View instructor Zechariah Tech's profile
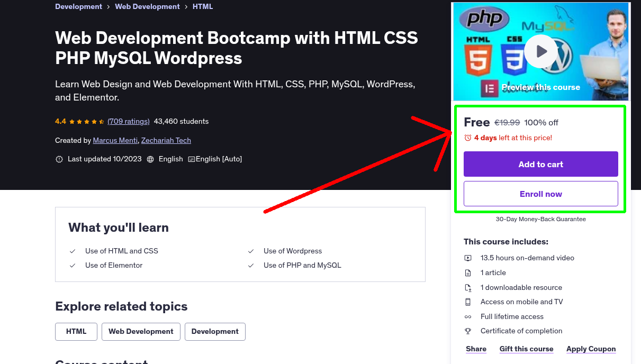This screenshot has height=364, width=641. [166, 141]
